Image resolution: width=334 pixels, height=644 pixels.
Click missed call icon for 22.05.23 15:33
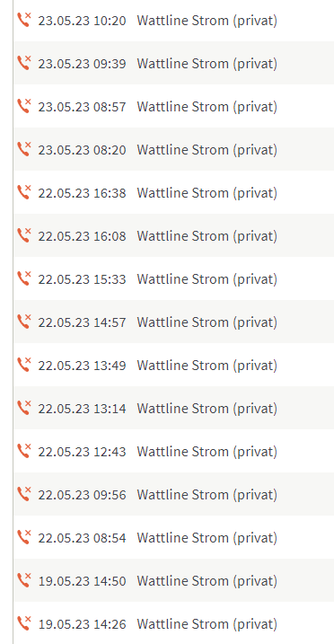pyautogui.click(x=24, y=278)
